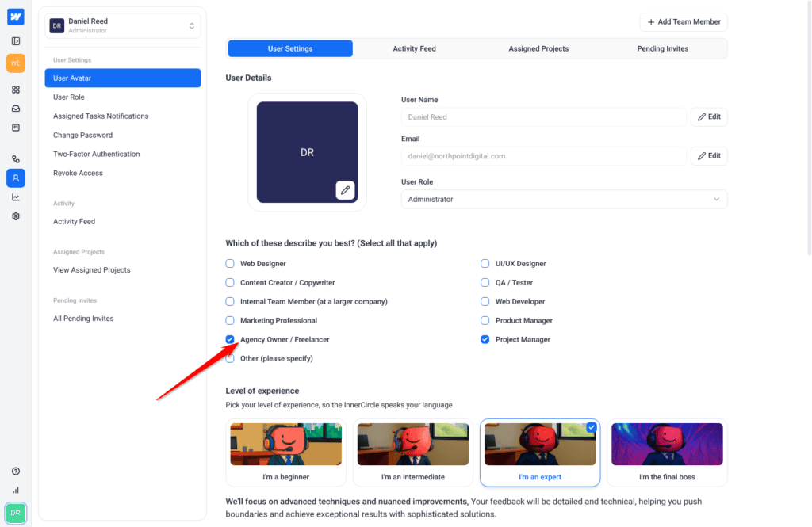Click the pencil icon on avatar image
This screenshot has height=527, width=812.
pos(345,190)
